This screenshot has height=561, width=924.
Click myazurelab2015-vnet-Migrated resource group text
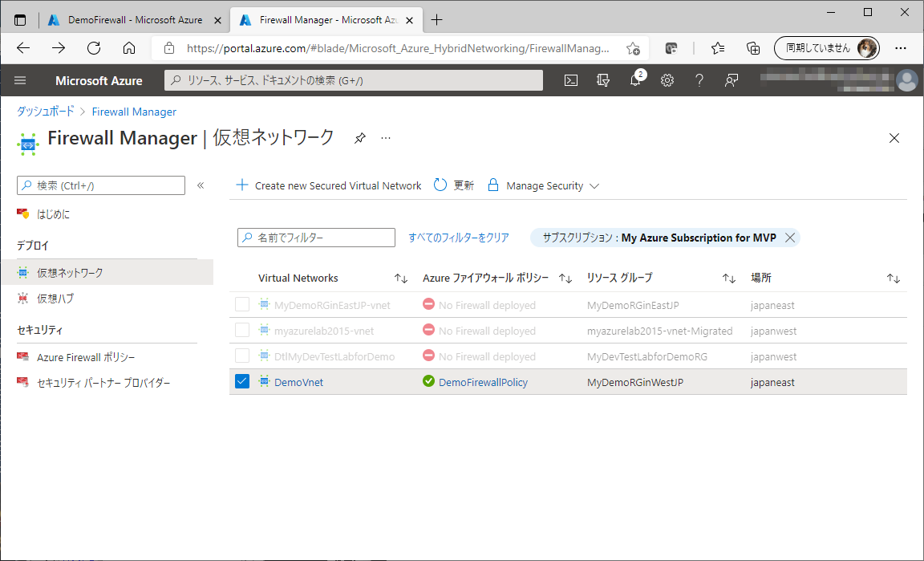tap(659, 331)
